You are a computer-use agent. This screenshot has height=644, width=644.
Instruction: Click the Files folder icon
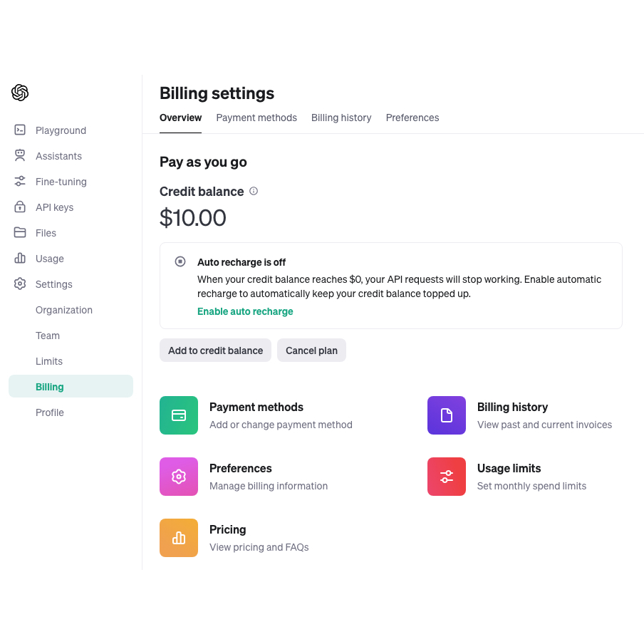(20, 232)
